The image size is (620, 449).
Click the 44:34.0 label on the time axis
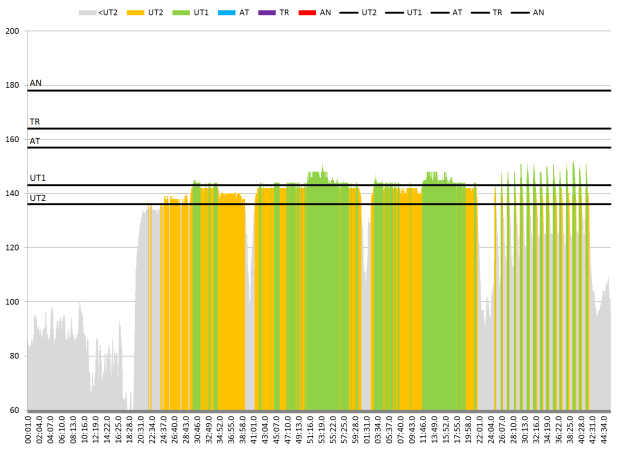point(603,430)
